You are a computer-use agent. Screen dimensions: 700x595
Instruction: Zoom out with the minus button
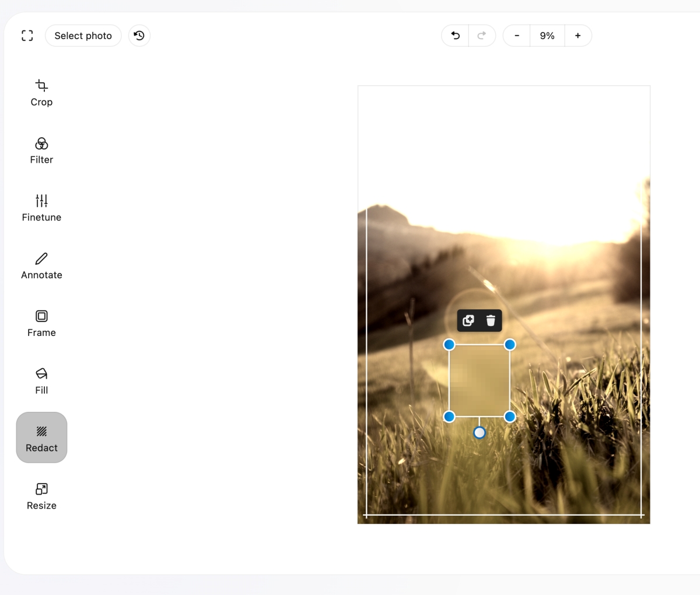(516, 36)
